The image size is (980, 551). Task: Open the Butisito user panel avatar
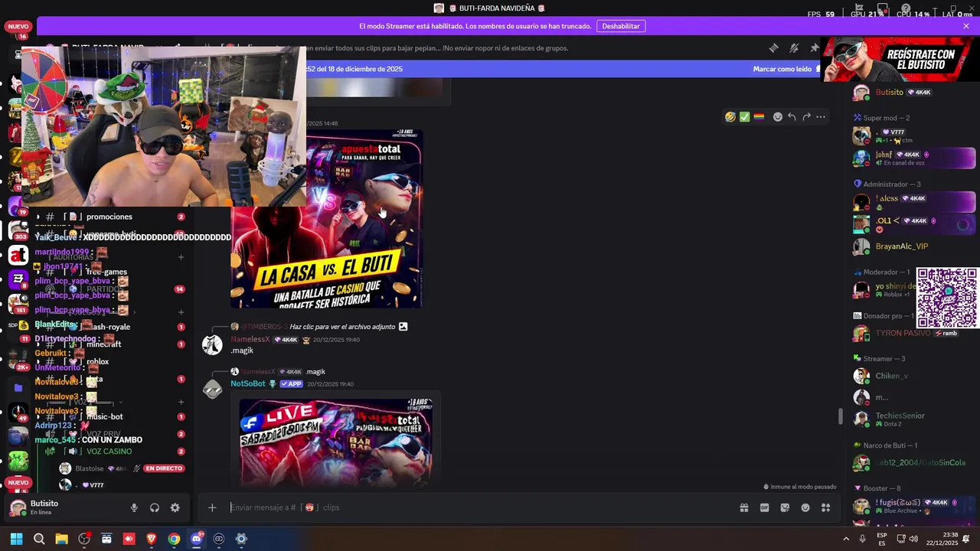coord(18,508)
